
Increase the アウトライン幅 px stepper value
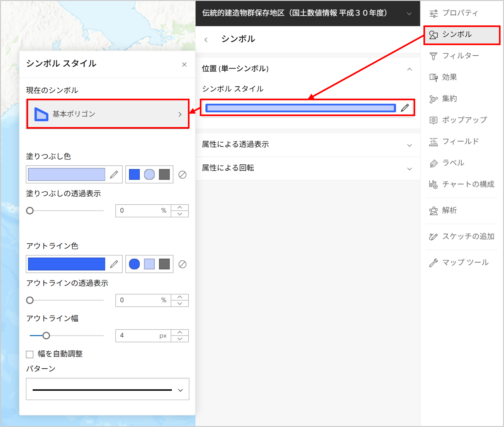point(179,332)
